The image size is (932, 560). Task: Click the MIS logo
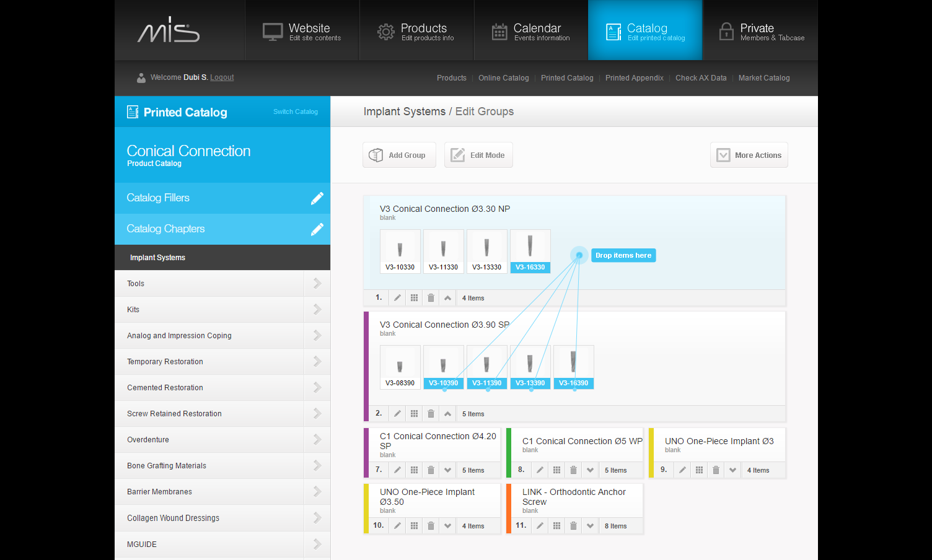[x=169, y=30]
